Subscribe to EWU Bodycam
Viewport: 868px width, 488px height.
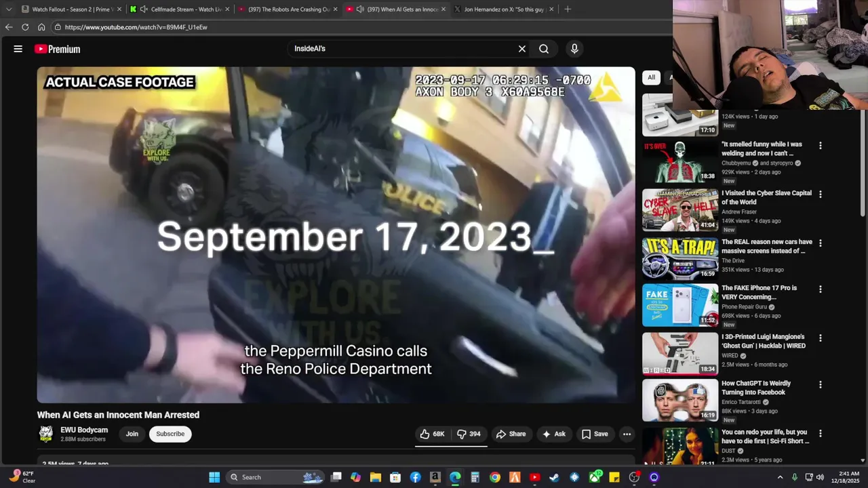(170, 434)
